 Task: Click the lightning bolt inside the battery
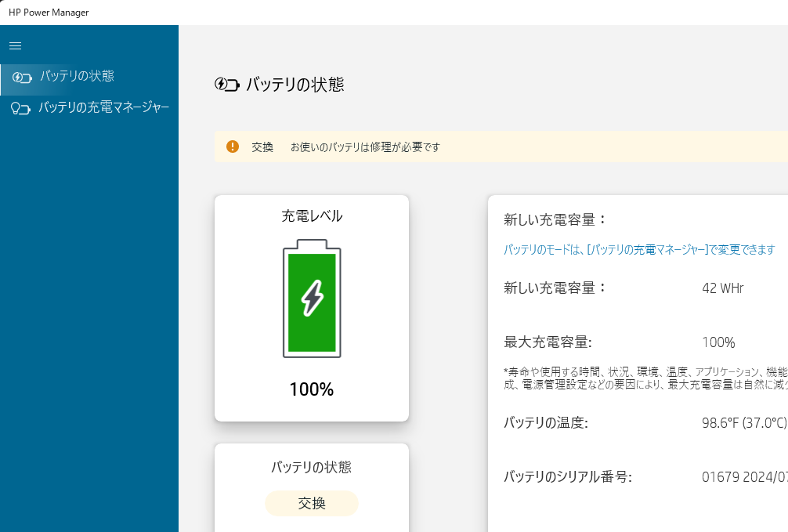pyautogui.click(x=312, y=298)
